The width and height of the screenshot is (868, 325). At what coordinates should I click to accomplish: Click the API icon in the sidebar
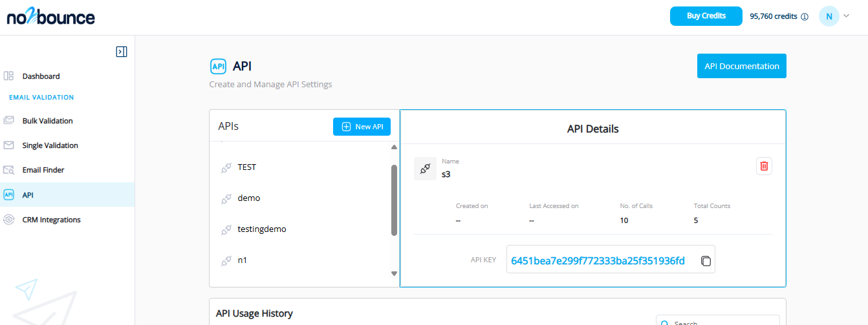(9, 194)
